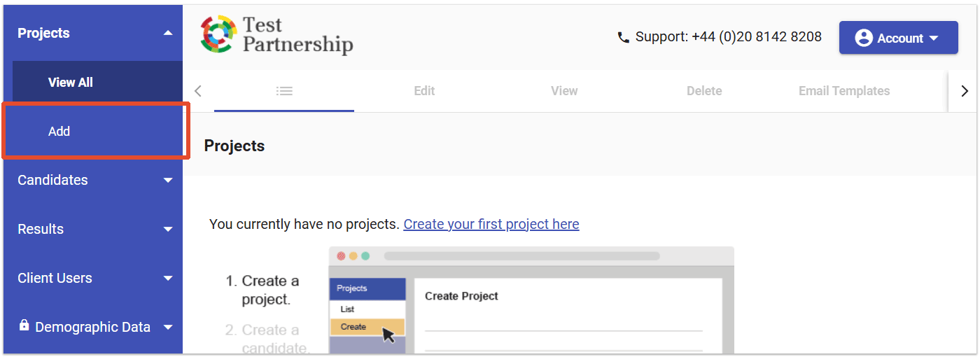This screenshot has width=980, height=364.
Task: Click the lock icon next to Demographic Data
Action: click(24, 325)
